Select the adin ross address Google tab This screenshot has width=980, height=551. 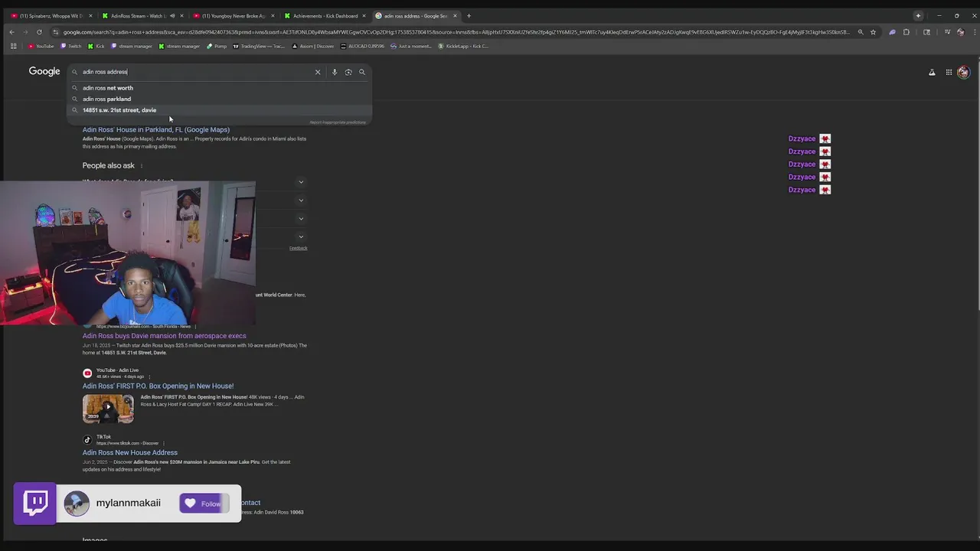(416, 15)
